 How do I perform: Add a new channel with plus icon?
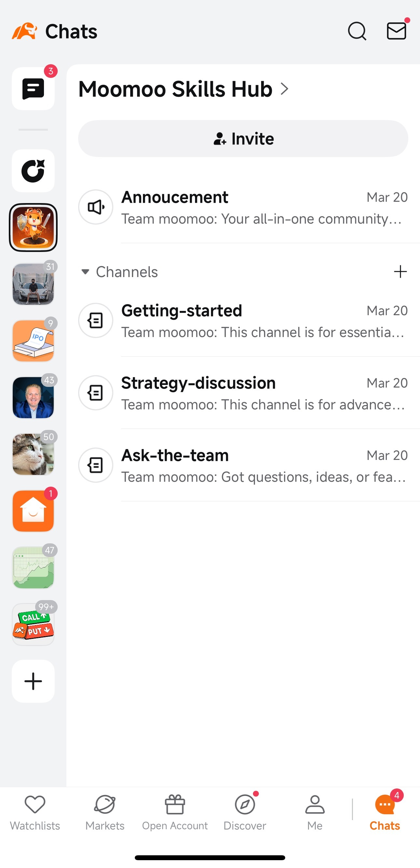tap(400, 272)
